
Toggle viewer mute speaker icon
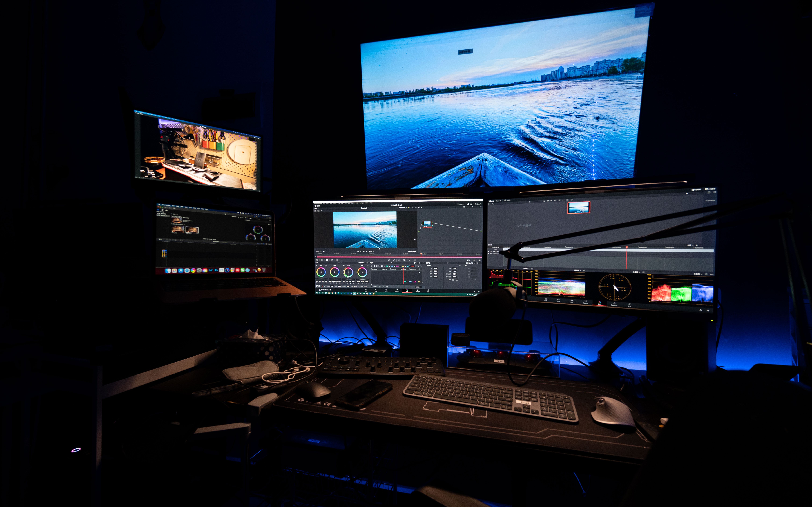[x=323, y=251]
